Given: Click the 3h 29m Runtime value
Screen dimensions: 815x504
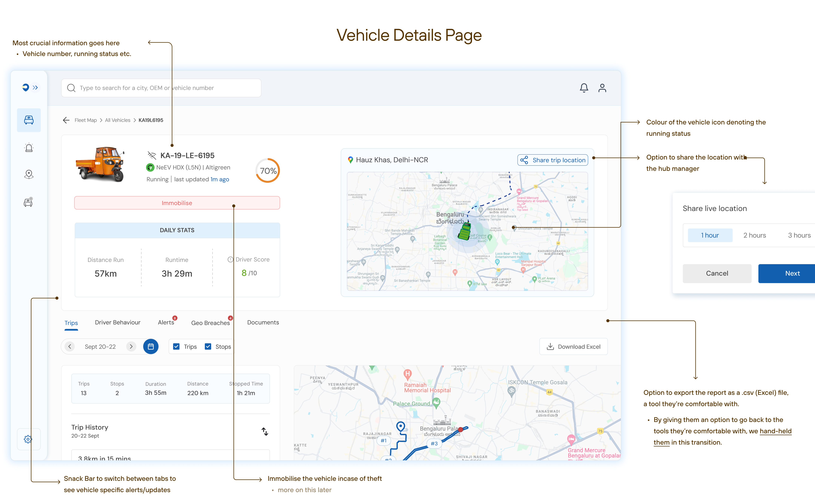Looking at the screenshot, I should pyautogui.click(x=177, y=274).
